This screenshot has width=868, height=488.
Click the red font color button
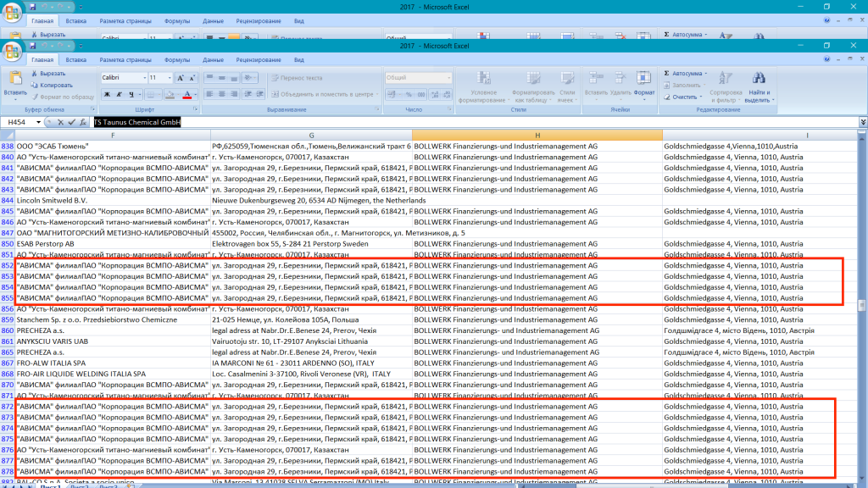(186, 95)
